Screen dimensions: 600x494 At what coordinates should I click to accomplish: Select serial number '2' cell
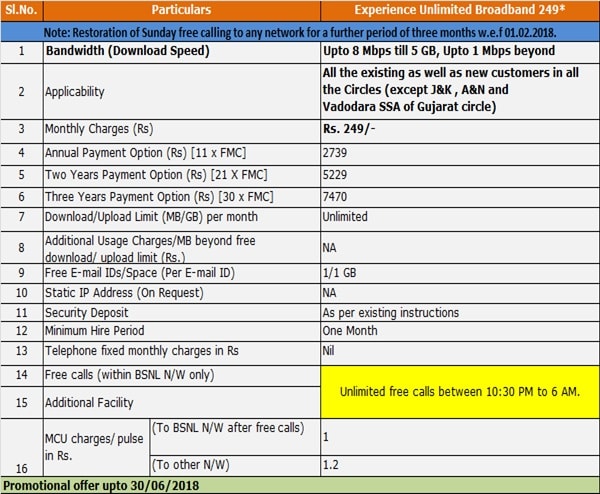coord(21,91)
